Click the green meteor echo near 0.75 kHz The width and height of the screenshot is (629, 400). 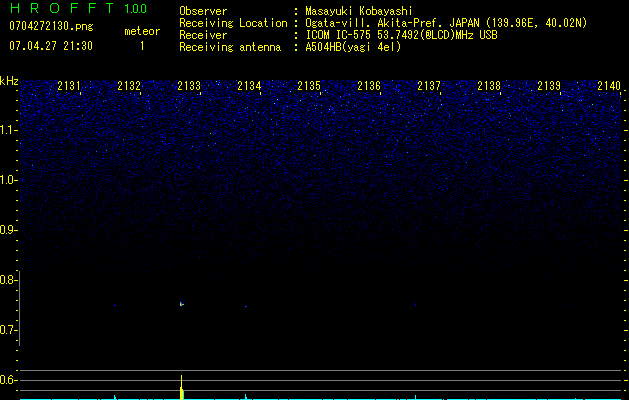[x=182, y=303]
